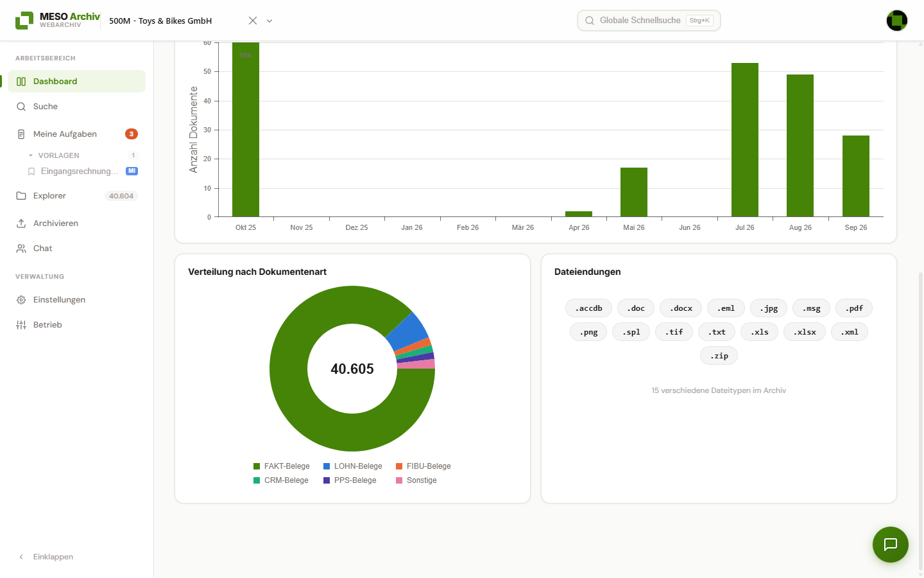
Task: Select the .jpg file extension chip
Action: (769, 308)
